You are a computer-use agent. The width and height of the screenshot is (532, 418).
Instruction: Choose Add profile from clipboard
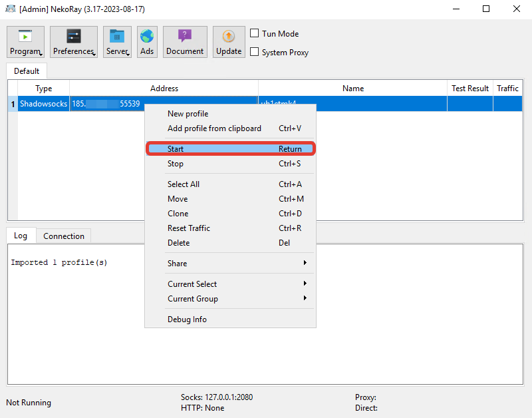tap(230, 128)
